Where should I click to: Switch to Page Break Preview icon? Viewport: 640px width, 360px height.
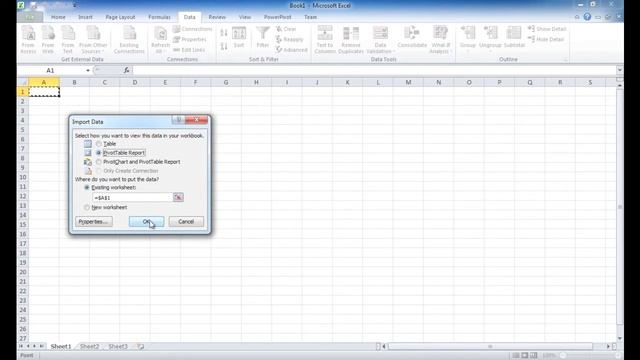[533, 356]
